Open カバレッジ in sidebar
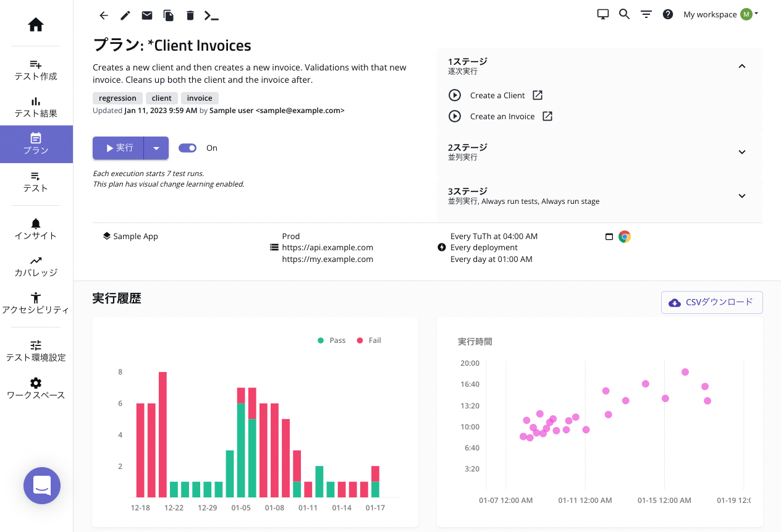781x532 pixels. pyautogui.click(x=36, y=266)
